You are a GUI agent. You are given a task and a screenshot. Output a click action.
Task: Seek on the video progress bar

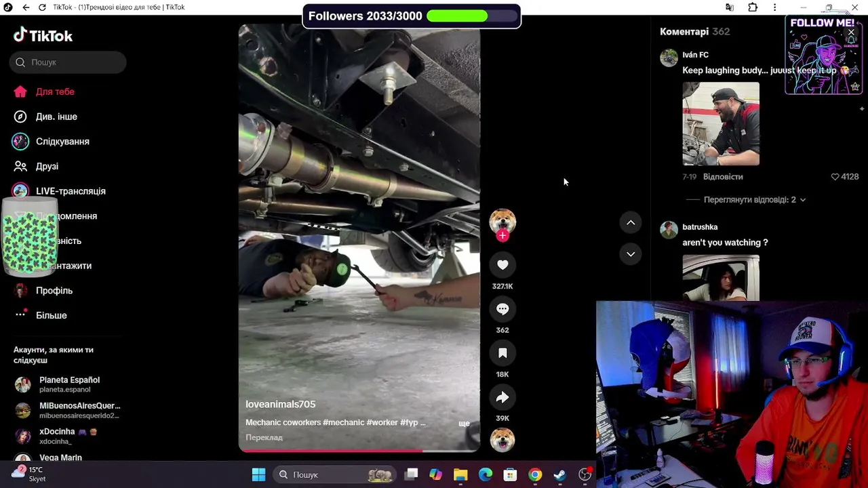(x=359, y=450)
